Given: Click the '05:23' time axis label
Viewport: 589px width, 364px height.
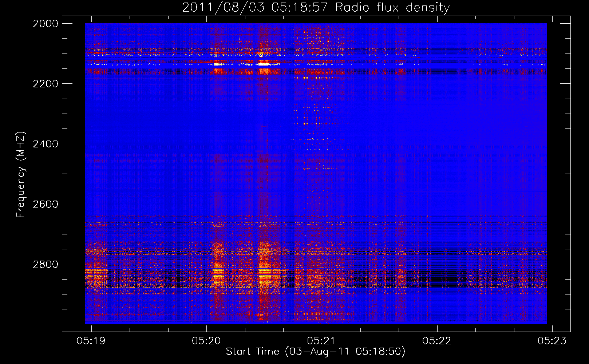Looking at the screenshot, I should pyautogui.click(x=552, y=341).
